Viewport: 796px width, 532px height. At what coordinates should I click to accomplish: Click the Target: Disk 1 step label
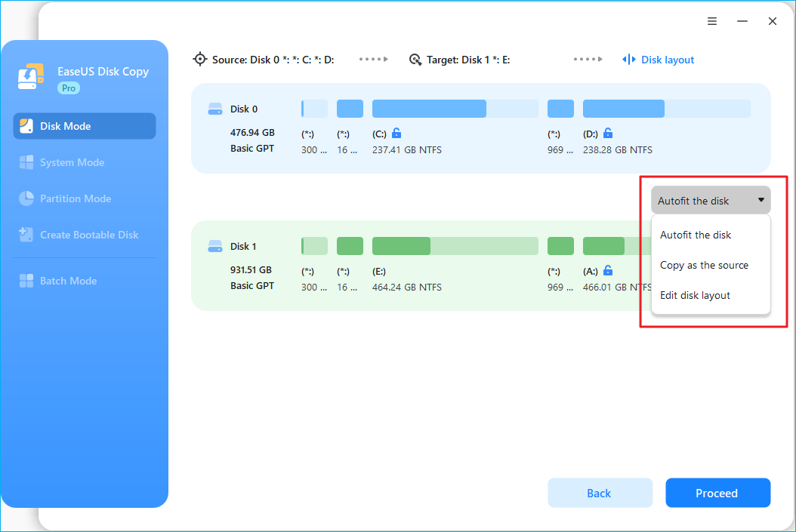pos(468,60)
